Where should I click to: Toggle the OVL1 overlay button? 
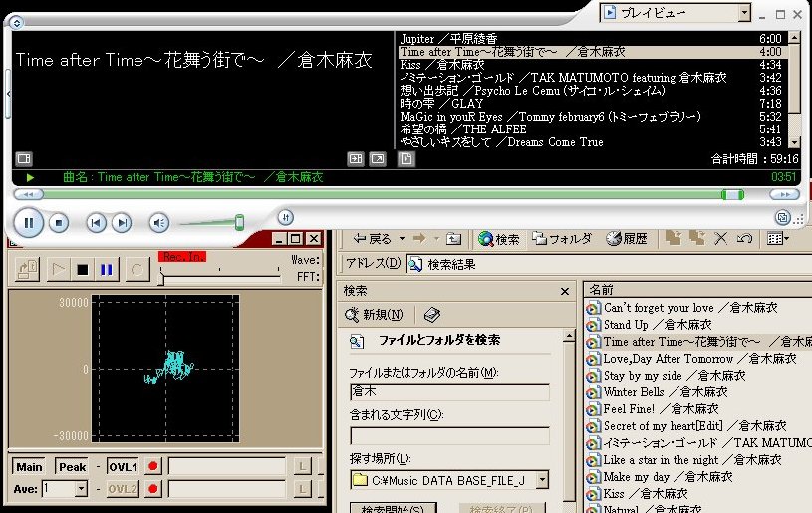[x=123, y=466]
